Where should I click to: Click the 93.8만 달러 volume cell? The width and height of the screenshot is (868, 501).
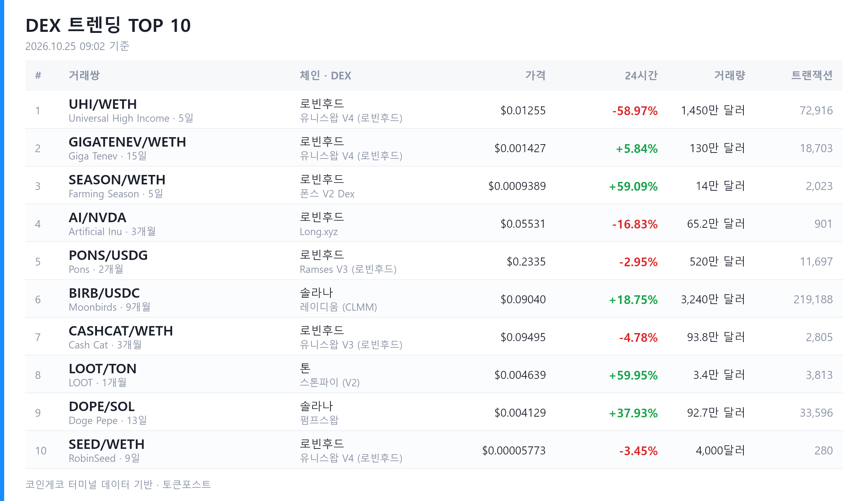pos(716,337)
